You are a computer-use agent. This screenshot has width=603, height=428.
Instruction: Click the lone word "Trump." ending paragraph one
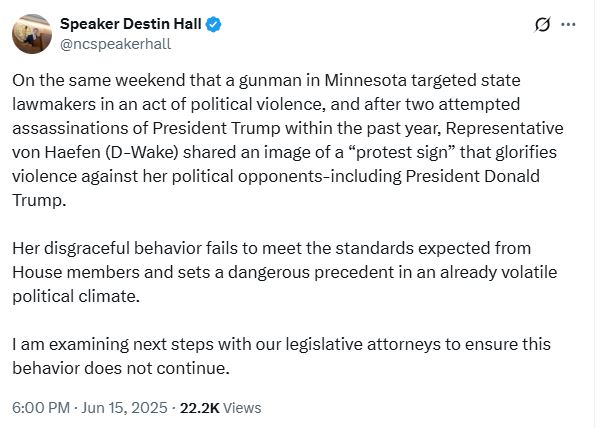pyautogui.click(x=39, y=200)
